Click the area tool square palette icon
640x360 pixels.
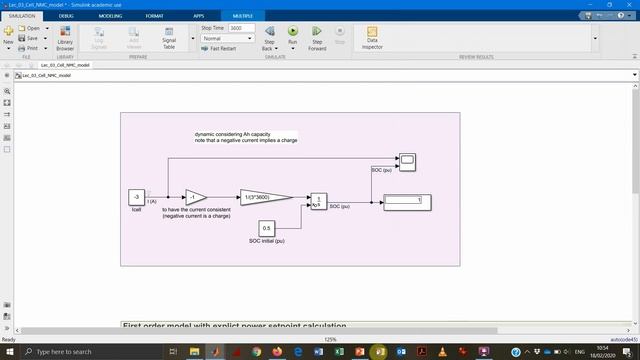click(x=7, y=149)
